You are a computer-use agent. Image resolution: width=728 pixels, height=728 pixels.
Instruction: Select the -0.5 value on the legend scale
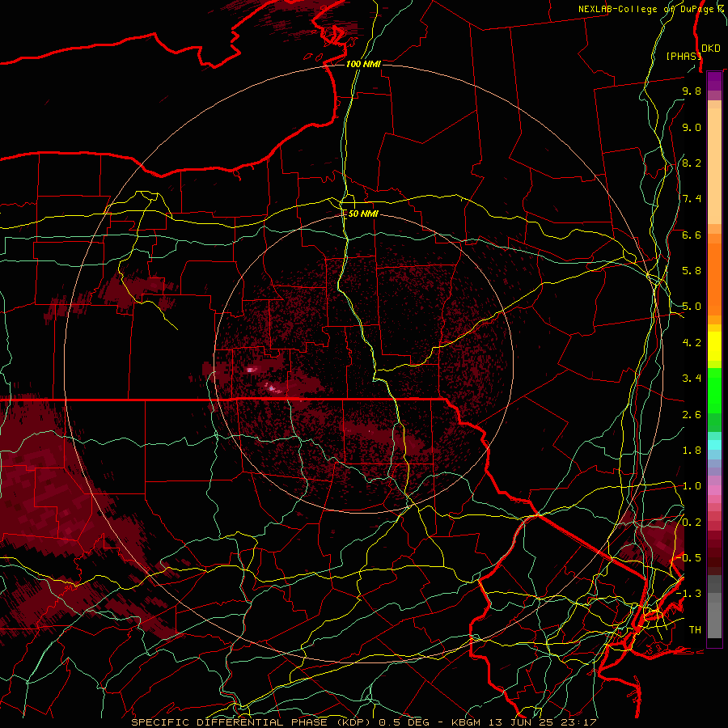[x=688, y=557]
